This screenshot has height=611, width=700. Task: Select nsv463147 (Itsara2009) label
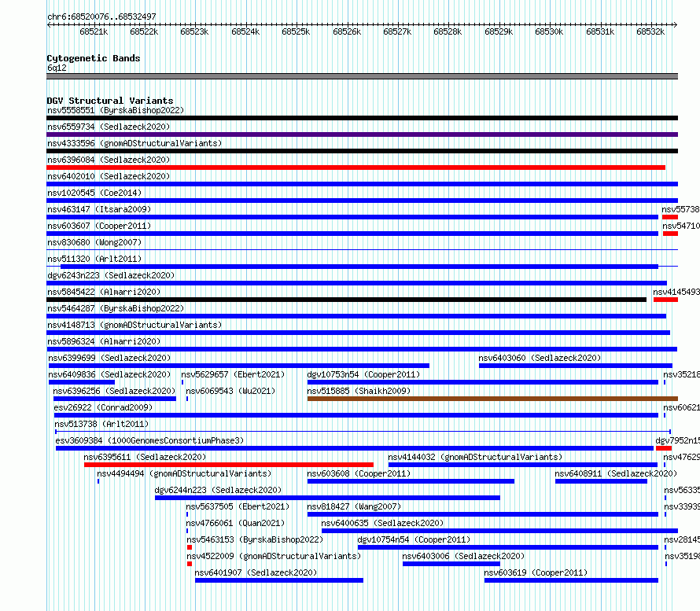pos(99,209)
